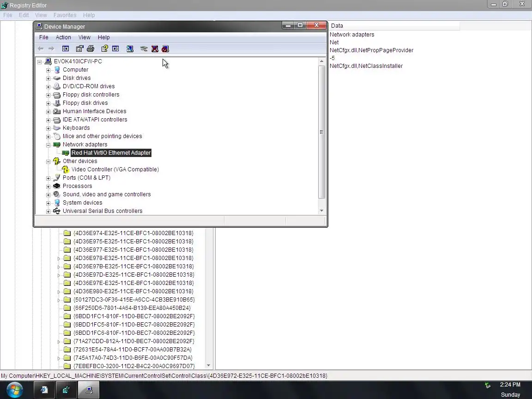Expand Human Interface Devices node
Viewport: 532px width, 399px height.
48,112
